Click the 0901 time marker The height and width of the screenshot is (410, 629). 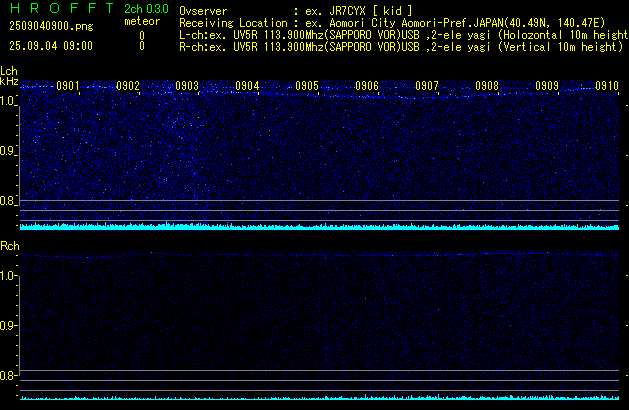pyautogui.click(x=68, y=86)
